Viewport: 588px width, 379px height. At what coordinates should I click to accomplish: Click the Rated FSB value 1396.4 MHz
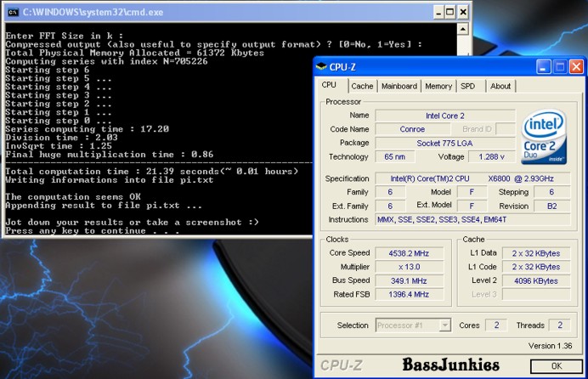pyautogui.click(x=409, y=294)
